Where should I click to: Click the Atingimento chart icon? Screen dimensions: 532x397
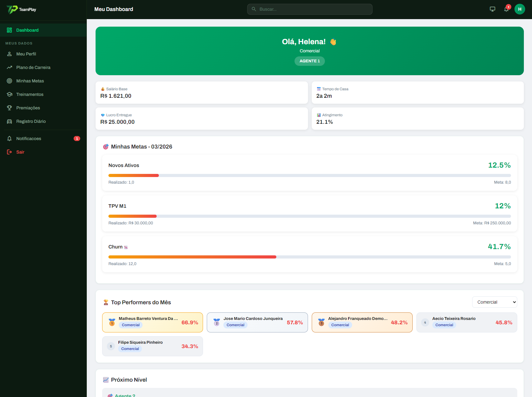(319, 115)
